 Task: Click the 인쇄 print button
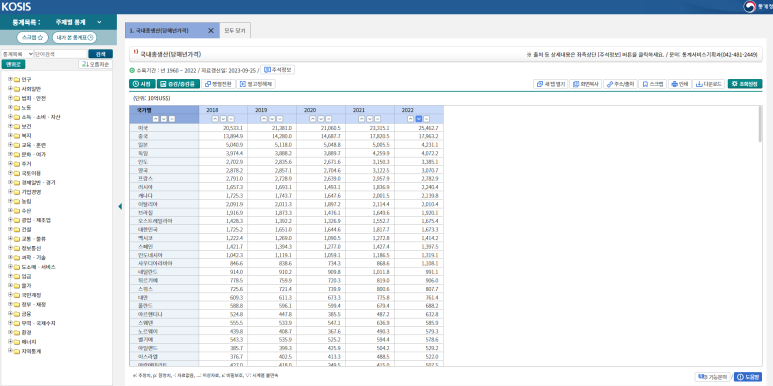(x=680, y=84)
